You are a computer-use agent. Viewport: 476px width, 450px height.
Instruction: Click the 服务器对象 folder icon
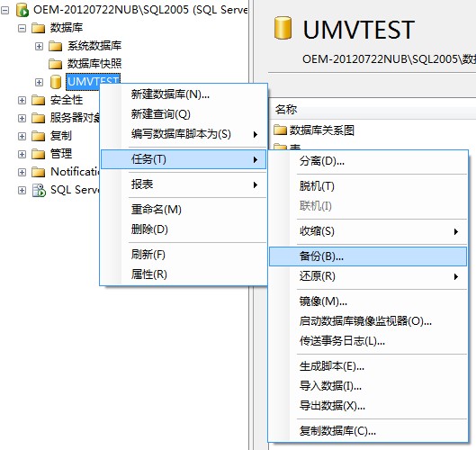[39, 118]
